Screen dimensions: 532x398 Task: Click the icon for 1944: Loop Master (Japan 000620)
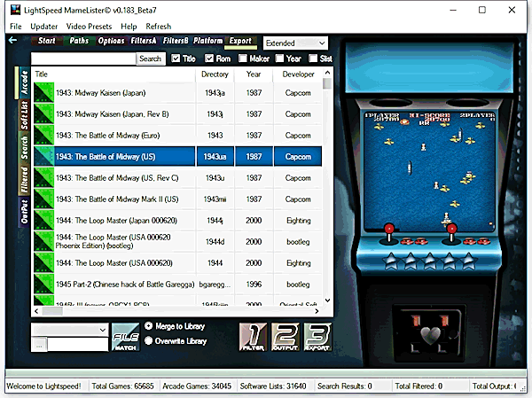click(x=43, y=220)
